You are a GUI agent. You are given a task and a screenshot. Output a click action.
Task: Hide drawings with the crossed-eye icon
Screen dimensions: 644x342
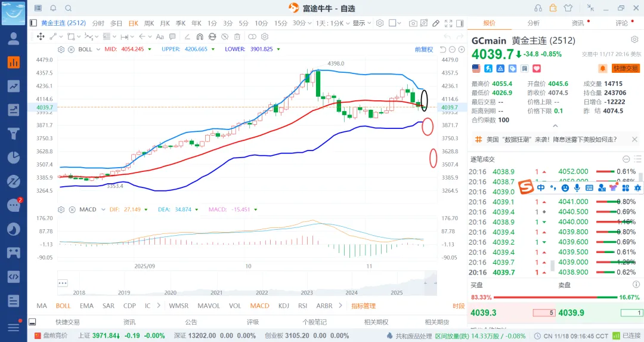pos(225,36)
